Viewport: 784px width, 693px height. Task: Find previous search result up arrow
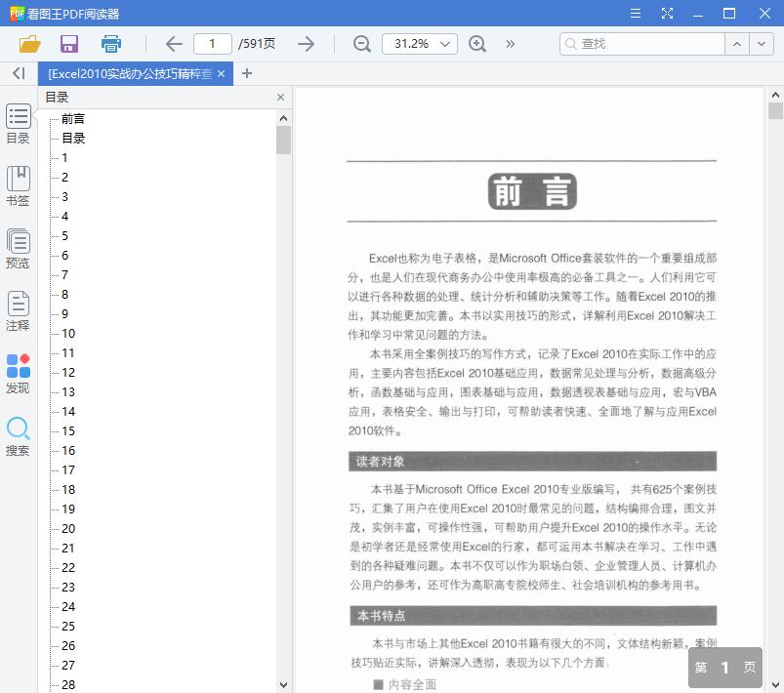pos(737,44)
